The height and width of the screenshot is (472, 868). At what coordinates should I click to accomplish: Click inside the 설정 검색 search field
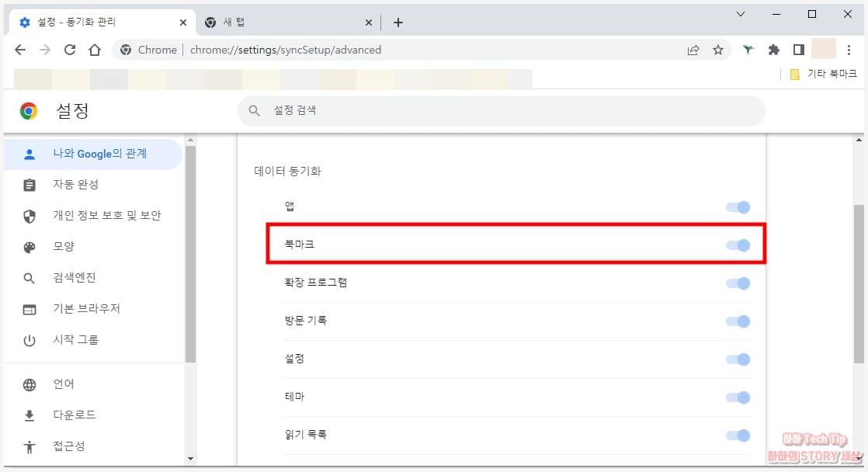[x=501, y=110]
